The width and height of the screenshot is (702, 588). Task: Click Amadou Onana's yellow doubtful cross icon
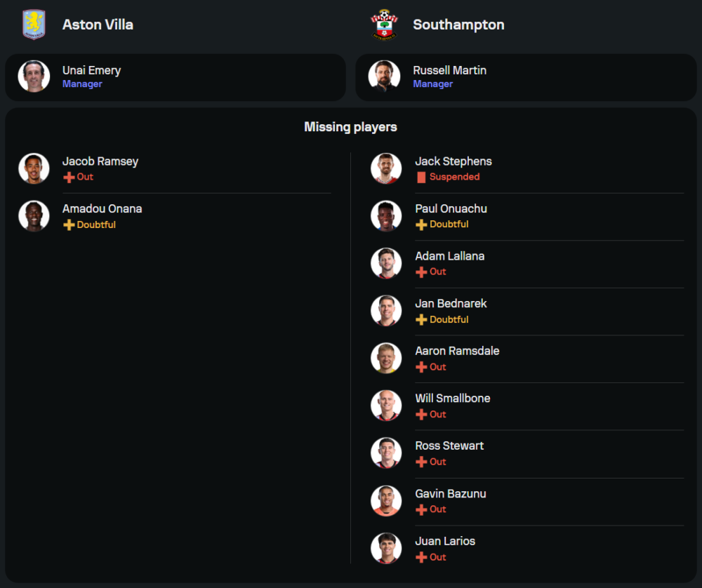coord(69,225)
